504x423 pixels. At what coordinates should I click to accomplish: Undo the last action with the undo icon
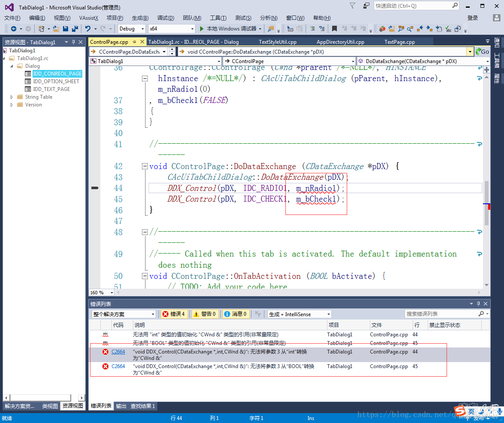(x=88, y=29)
